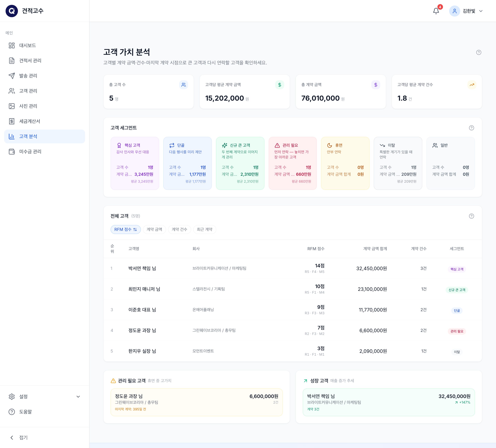496x448 pixels.
Task: Open 고객 관리 in sidebar
Action: [x=45, y=91]
